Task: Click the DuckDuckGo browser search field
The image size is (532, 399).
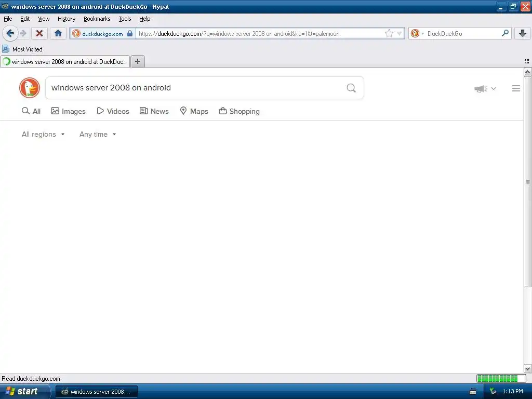Action: pos(461,34)
